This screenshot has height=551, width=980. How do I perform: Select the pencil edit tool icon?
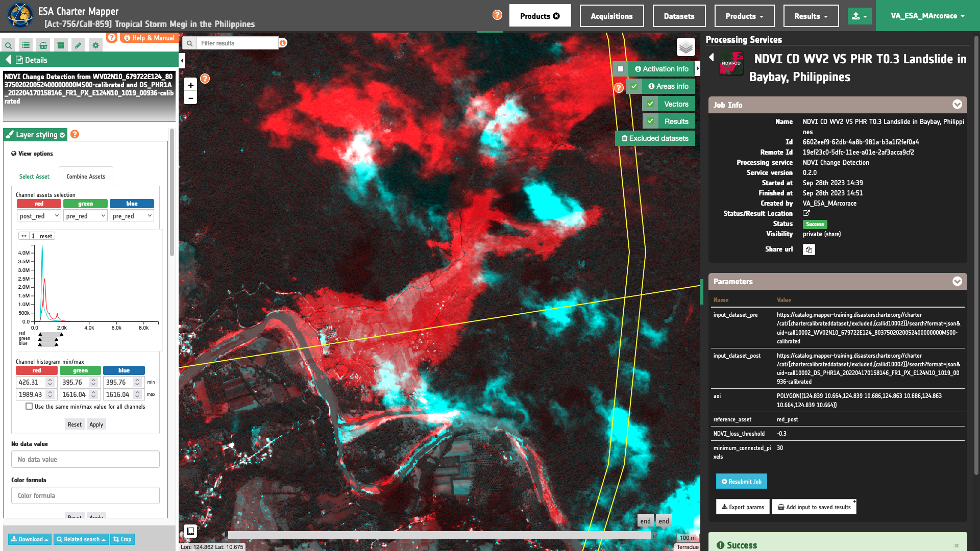(x=78, y=45)
